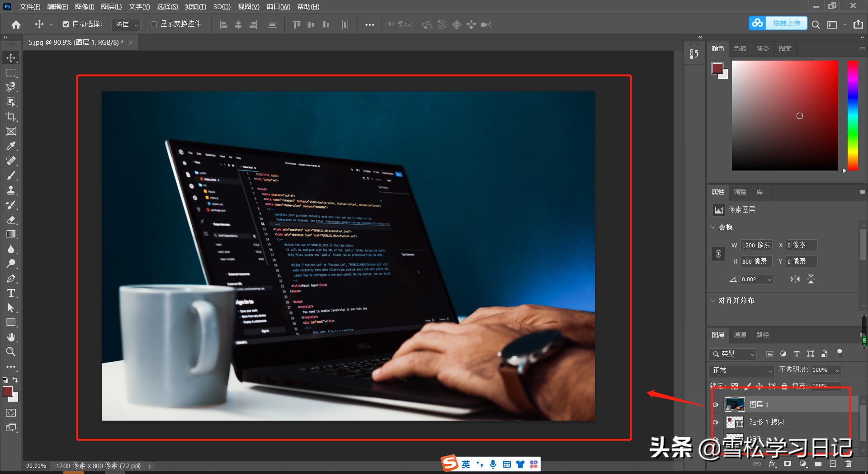Click the add layer mask icon
This screenshot has height=474, width=868.
[x=788, y=464]
